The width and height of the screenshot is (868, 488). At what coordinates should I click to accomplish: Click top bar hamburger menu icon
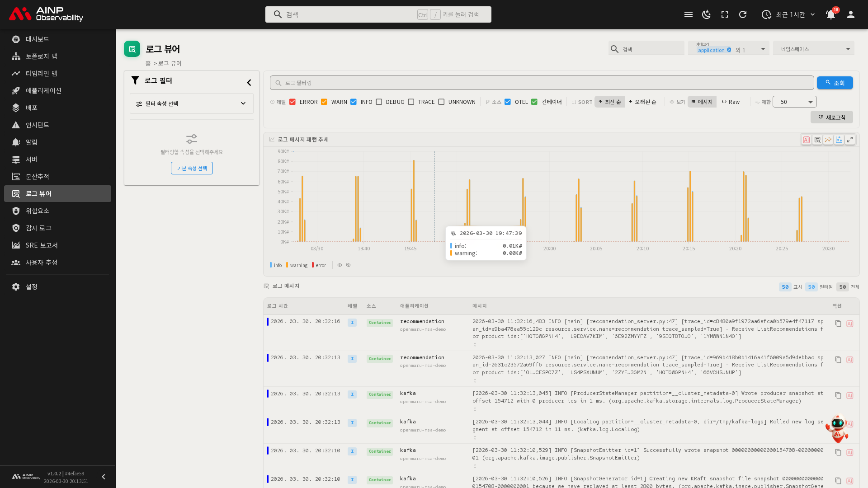(x=689, y=14)
